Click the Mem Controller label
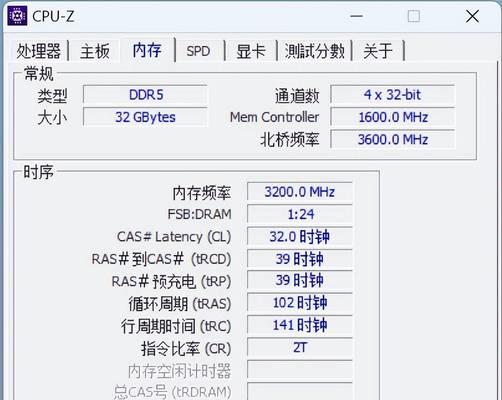 pos(274,117)
